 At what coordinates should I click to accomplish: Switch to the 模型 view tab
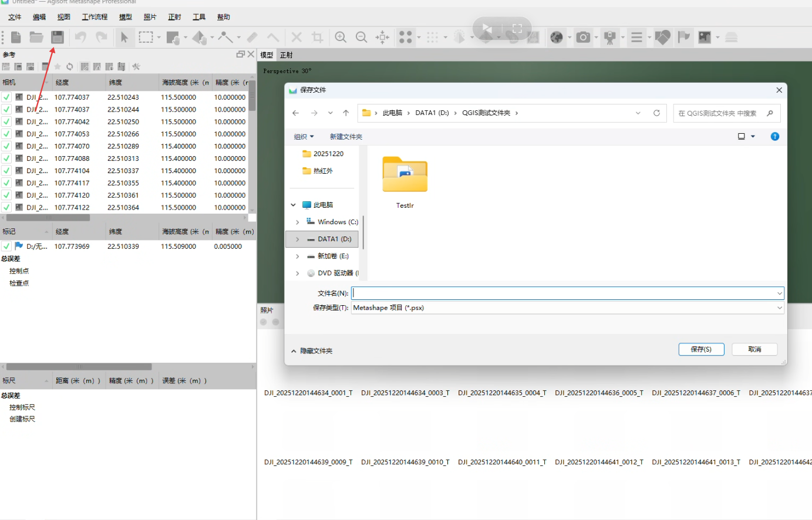pyautogui.click(x=267, y=55)
